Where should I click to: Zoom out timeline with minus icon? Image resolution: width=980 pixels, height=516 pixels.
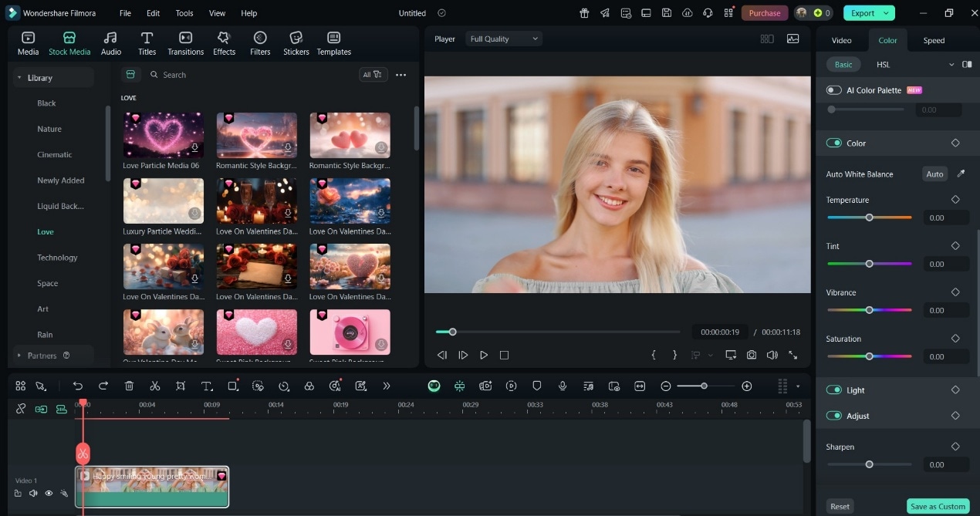click(x=666, y=386)
